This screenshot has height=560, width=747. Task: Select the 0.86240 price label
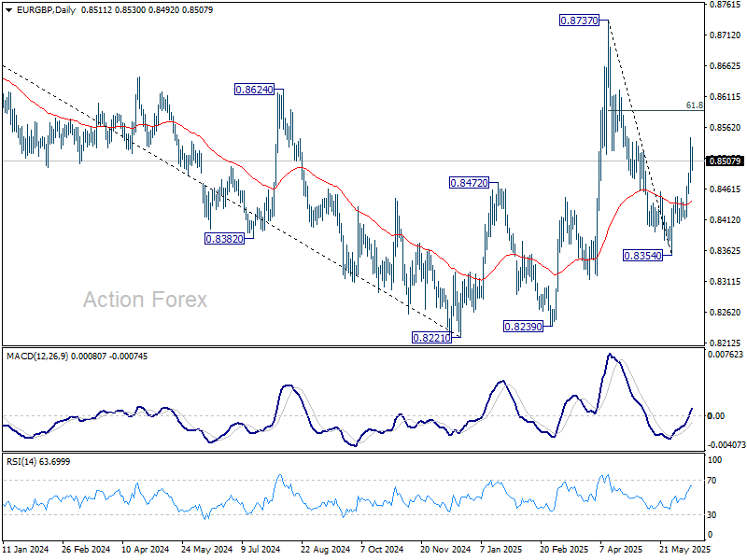[x=254, y=89]
